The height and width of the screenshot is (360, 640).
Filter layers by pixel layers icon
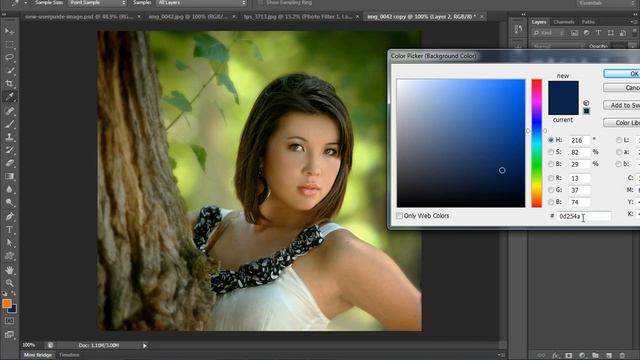click(574, 33)
